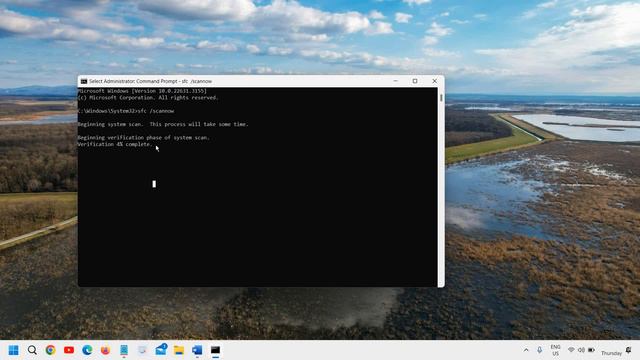Click 'Beginning verification phase of system scan' line
This screenshot has height=360, width=640.
144,138
